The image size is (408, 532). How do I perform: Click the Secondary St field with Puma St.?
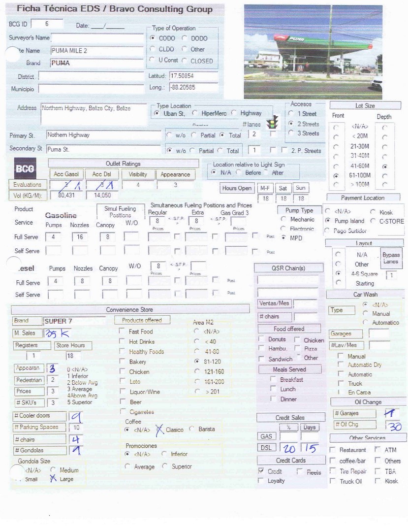point(103,149)
